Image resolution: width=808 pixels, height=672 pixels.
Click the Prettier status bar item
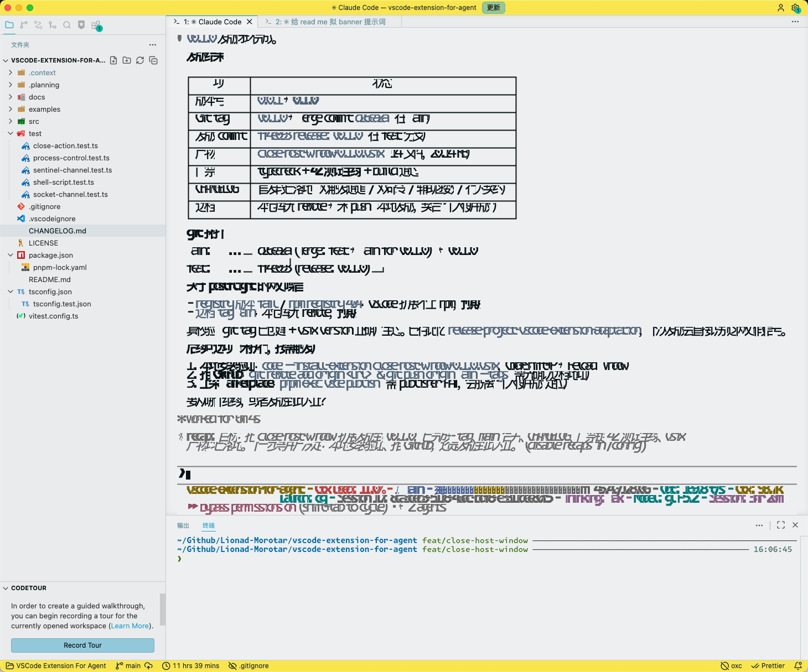click(768, 666)
